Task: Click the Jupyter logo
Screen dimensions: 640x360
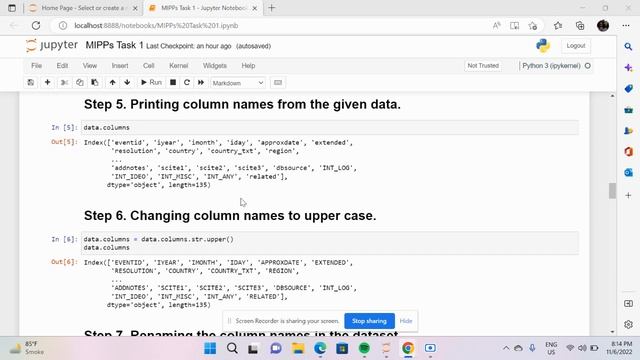Action: (51, 45)
